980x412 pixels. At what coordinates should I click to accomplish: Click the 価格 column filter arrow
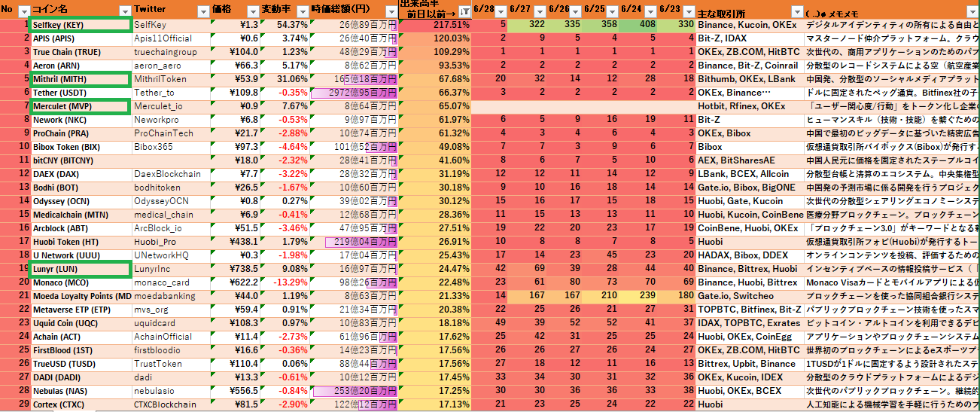click(x=251, y=11)
